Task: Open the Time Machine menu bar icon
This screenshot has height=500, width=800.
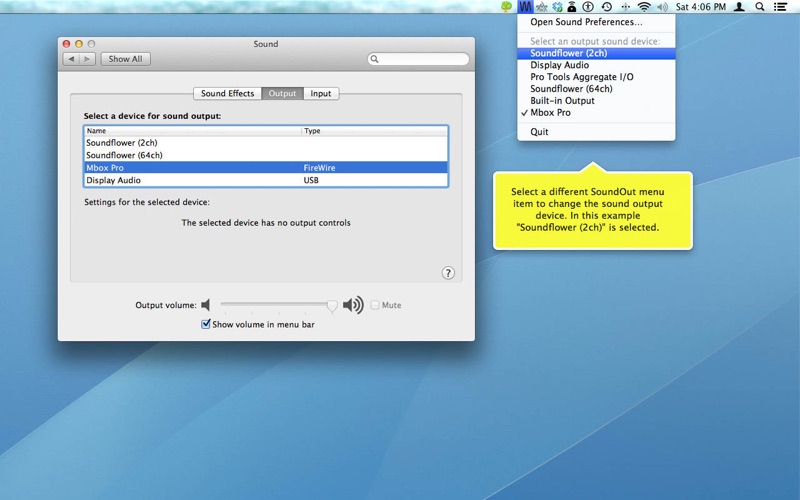Action: point(607,7)
